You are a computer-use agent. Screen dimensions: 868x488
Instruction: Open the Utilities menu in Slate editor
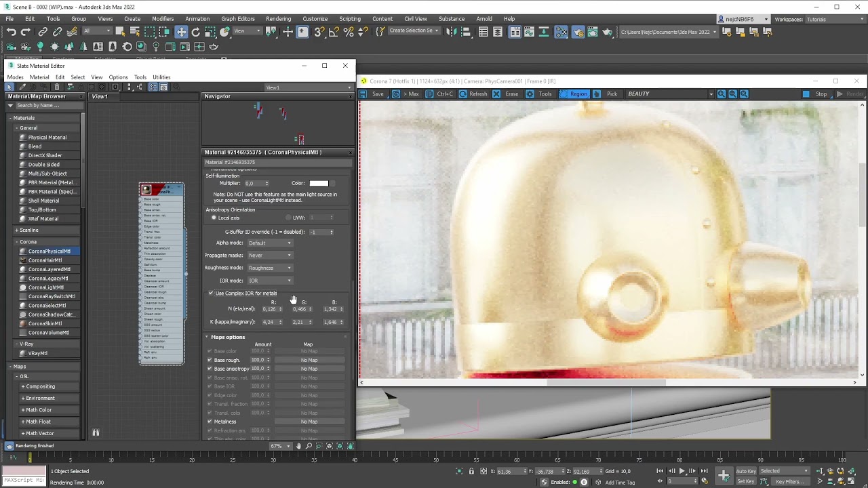point(161,77)
